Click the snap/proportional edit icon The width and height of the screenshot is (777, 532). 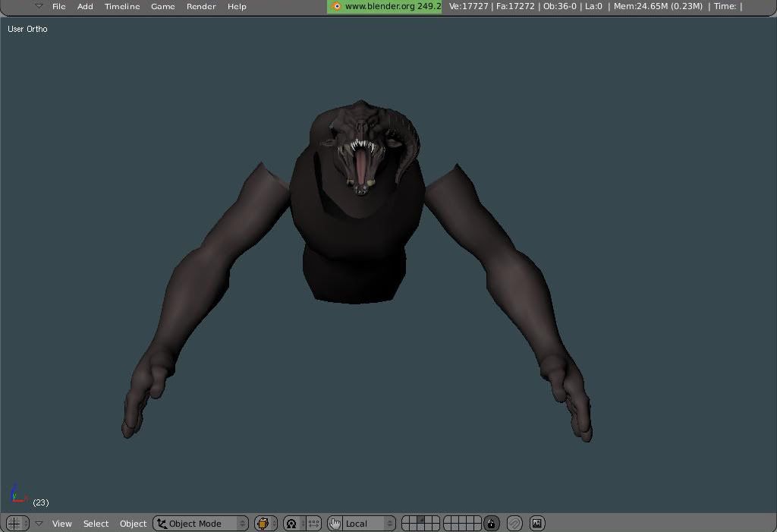click(514, 524)
